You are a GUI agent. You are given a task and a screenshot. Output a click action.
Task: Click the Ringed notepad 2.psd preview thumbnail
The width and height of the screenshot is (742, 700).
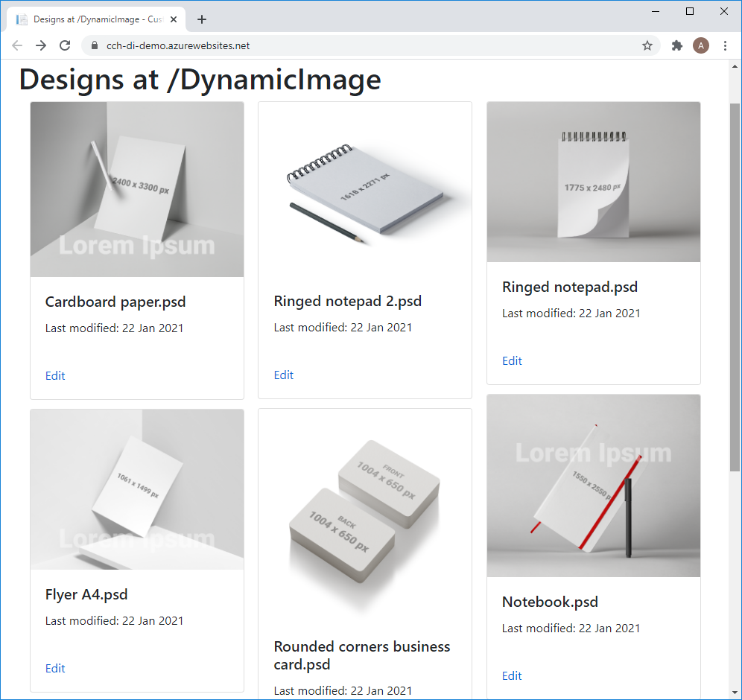(x=365, y=188)
